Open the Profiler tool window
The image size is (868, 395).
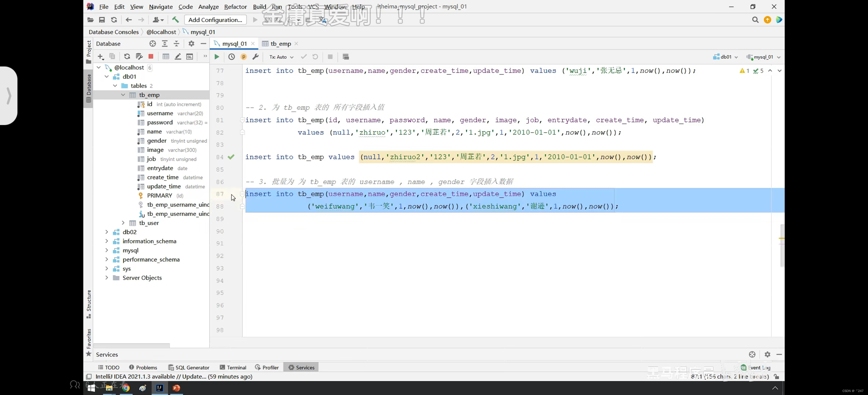[x=267, y=367]
